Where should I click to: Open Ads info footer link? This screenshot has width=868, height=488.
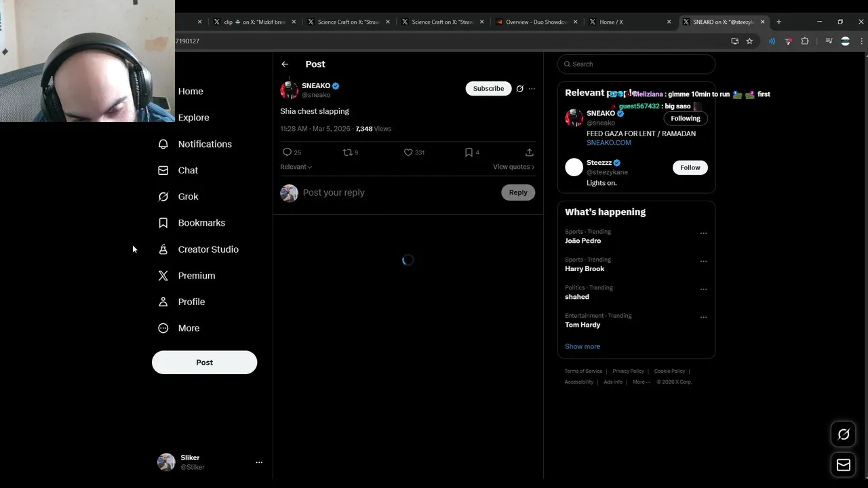[613, 382]
